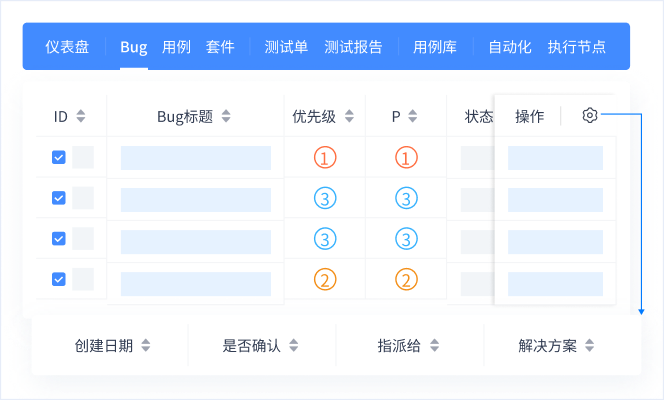Image resolution: width=664 pixels, height=400 pixels.
Task: Go to the 执行节点 tab
Action: [x=577, y=47]
